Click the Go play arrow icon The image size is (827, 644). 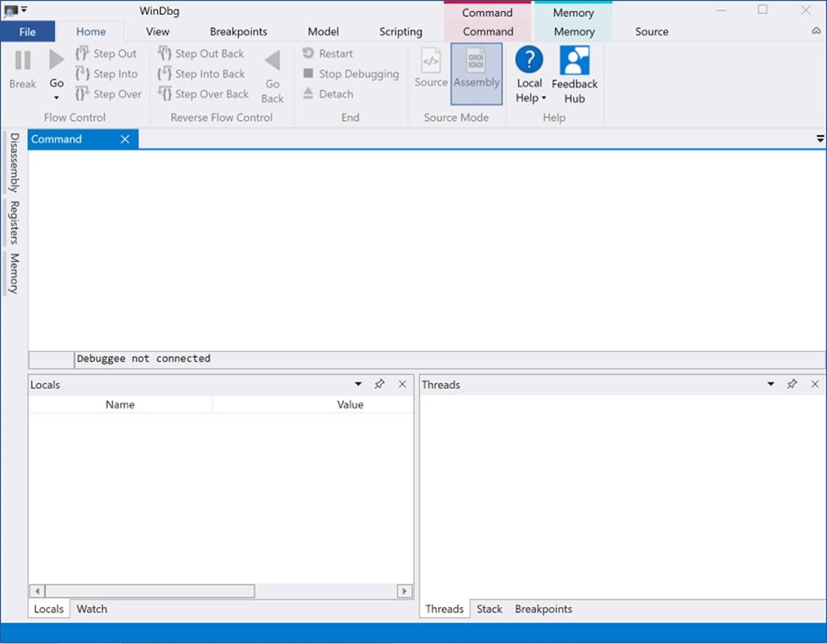[56, 60]
